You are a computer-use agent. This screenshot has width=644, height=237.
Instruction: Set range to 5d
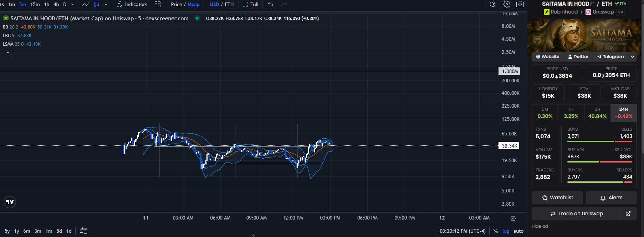coord(59,231)
